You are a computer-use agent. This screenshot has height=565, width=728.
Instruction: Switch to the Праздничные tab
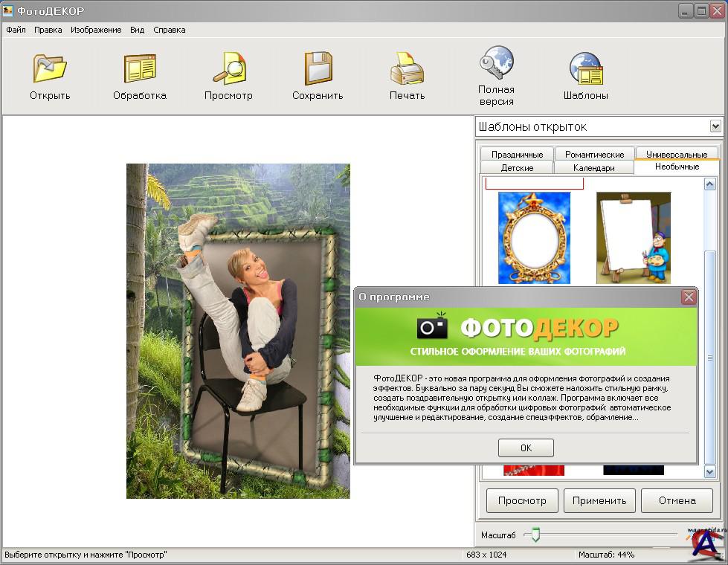point(518,154)
